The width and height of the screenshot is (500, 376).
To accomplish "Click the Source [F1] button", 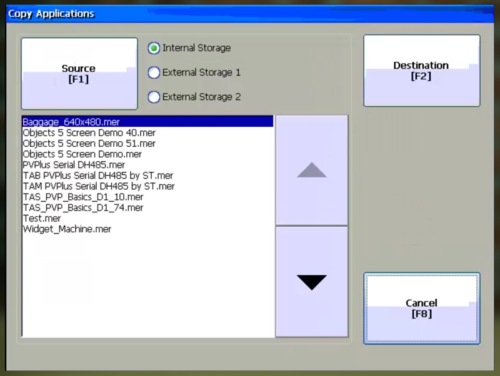I will pos(79,73).
